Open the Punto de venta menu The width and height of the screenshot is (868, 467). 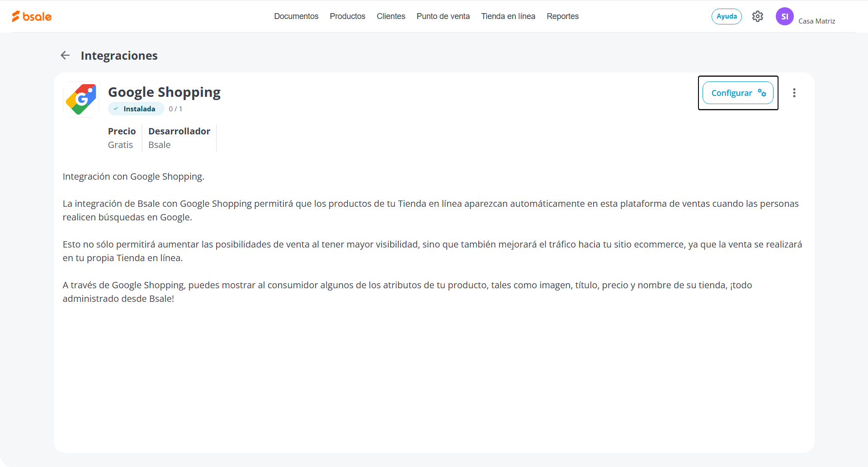click(443, 16)
